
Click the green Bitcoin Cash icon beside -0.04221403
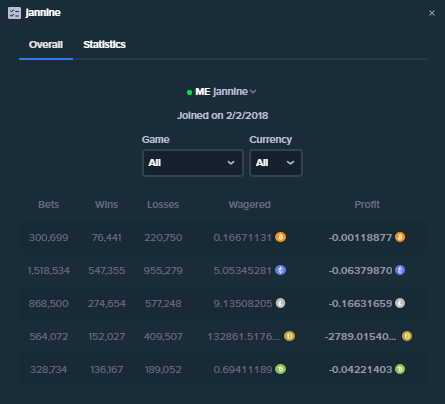coord(400,369)
